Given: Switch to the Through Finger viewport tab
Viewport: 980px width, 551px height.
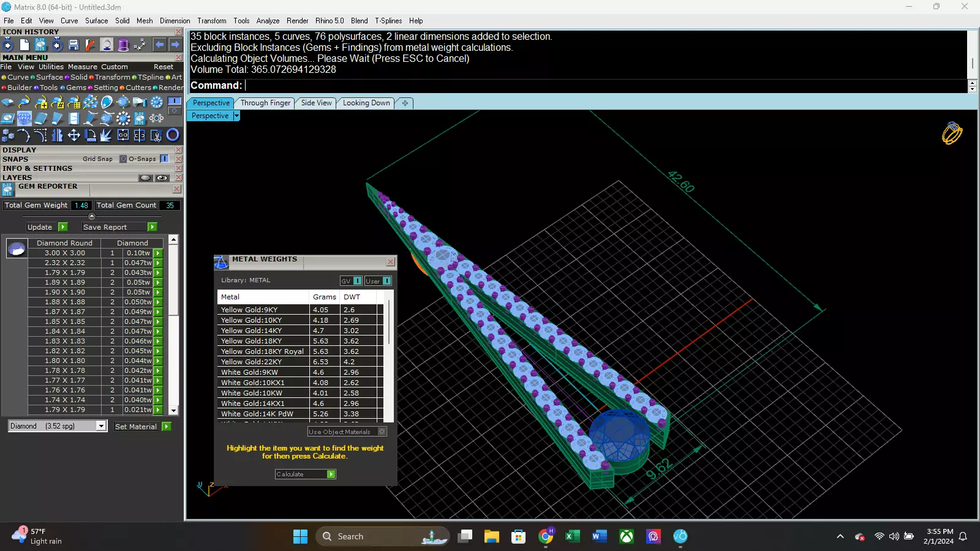Looking at the screenshot, I should click(265, 103).
